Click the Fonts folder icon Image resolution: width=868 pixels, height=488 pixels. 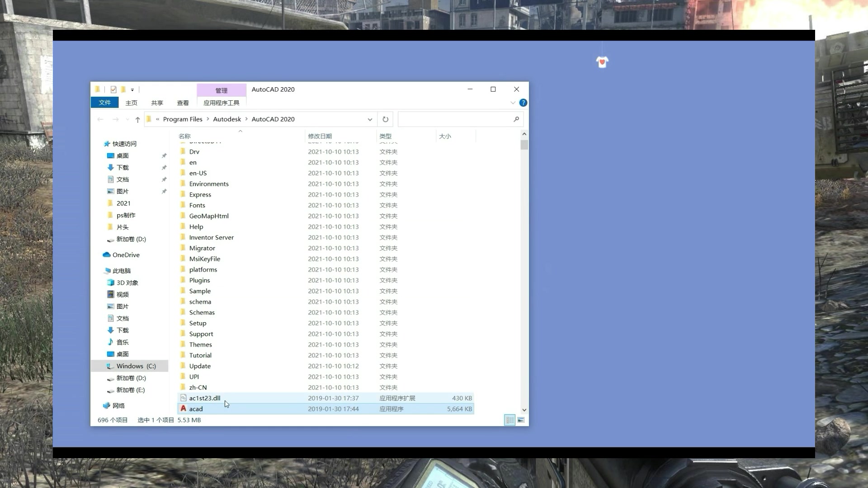(x=183, y=205)
